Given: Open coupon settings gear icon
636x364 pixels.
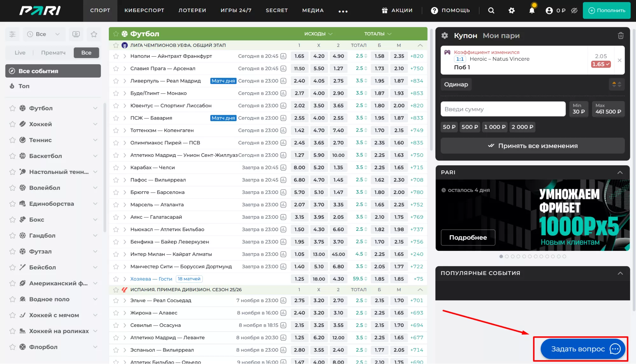Looking at the screenshot, I should click(x=445, y=36).
